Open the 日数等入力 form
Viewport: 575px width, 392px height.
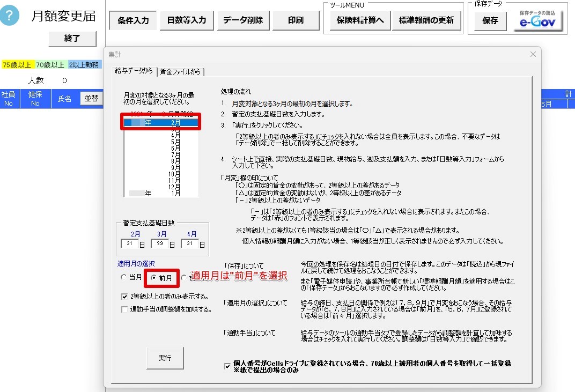coord(187,20)
